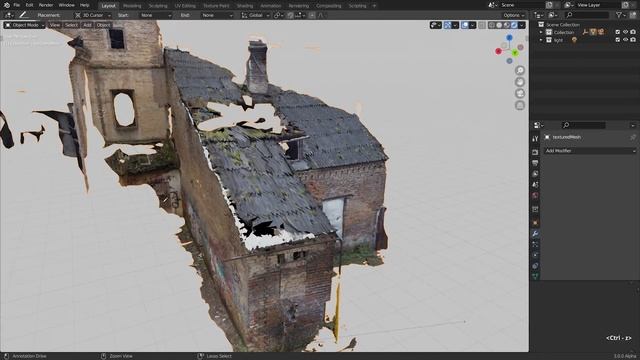Toggle proportional editing in header

(312, 15)
